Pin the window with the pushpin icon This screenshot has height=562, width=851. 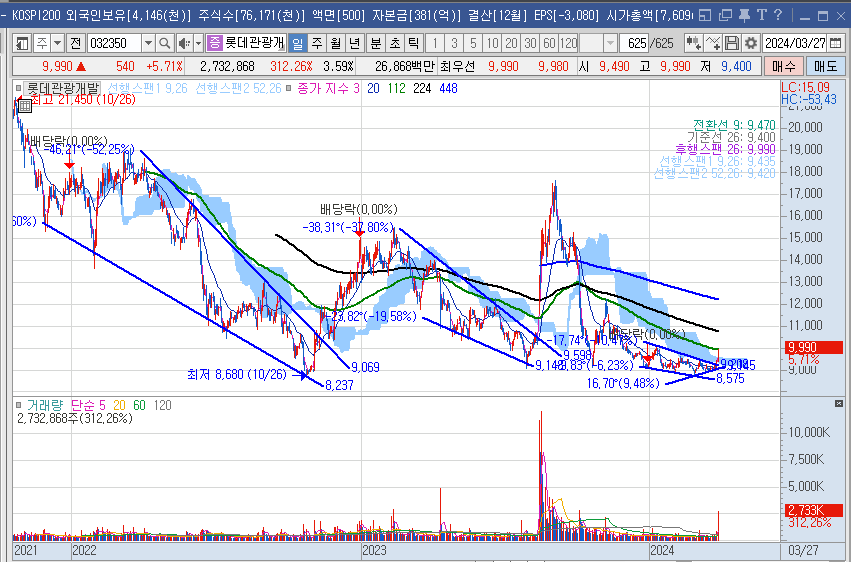point(744,15)
